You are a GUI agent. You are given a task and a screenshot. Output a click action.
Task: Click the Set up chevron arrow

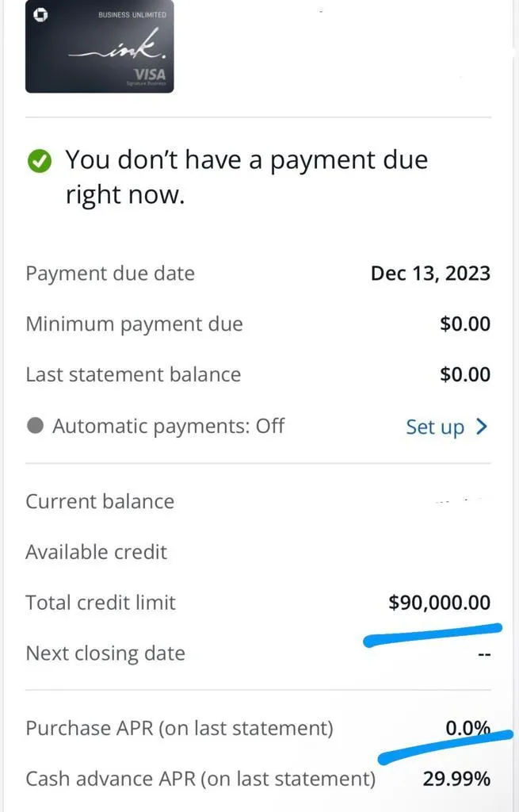(482, 426)
